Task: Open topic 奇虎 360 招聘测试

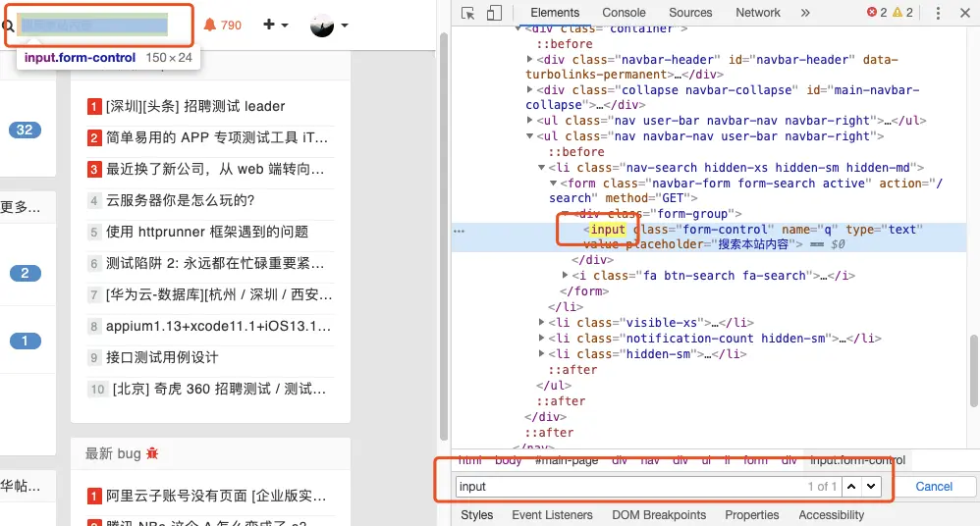Action: 219,389
